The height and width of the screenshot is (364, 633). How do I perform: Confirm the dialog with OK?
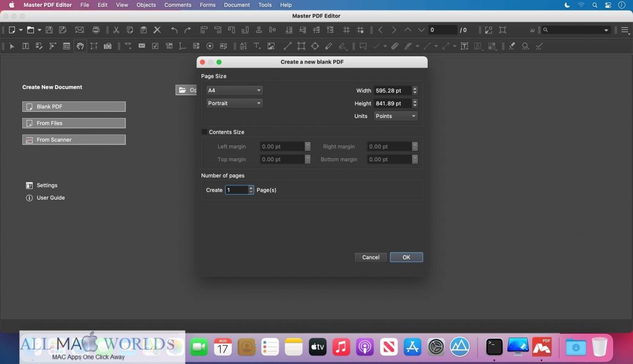[407, 258]
